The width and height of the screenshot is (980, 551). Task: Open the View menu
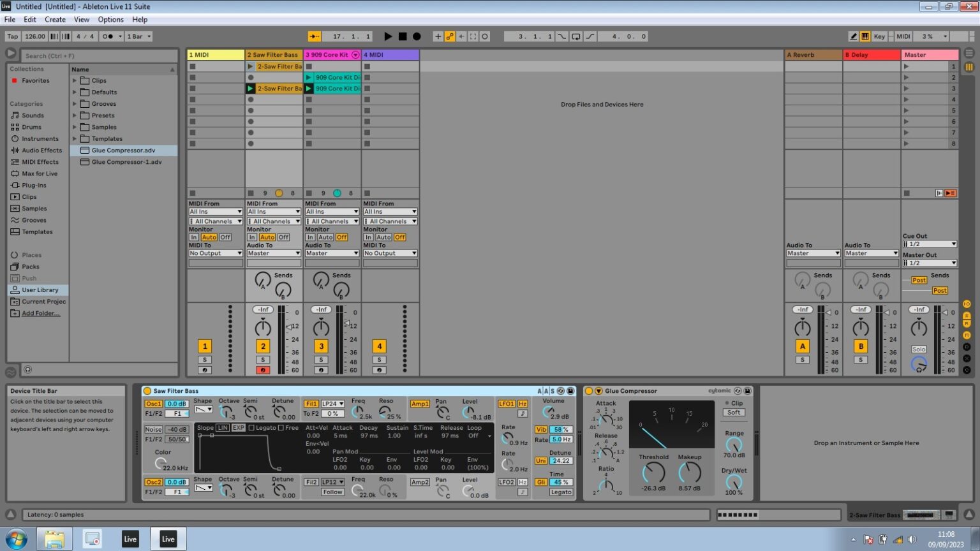(x=82, y=20)
